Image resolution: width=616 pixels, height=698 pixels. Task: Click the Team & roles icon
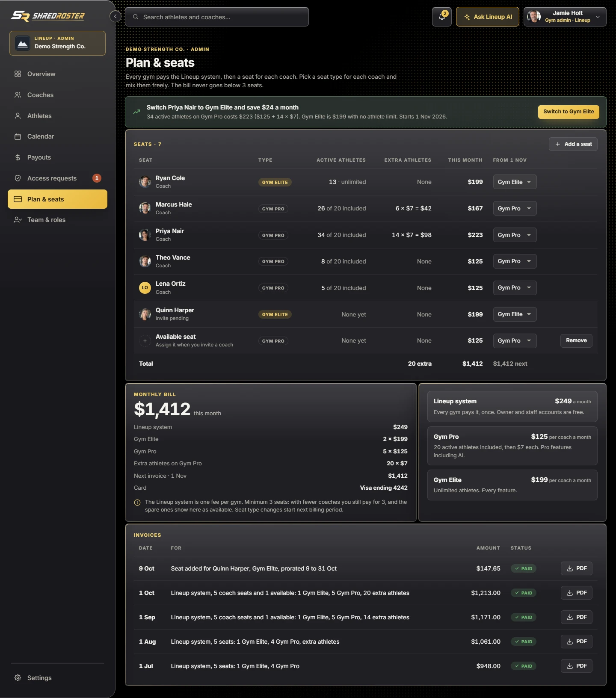18,220
